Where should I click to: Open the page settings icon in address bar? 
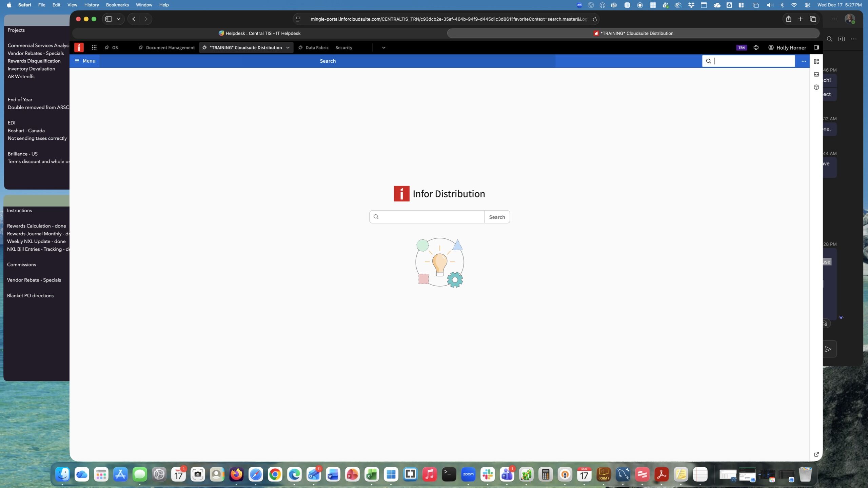coord(298,19)
